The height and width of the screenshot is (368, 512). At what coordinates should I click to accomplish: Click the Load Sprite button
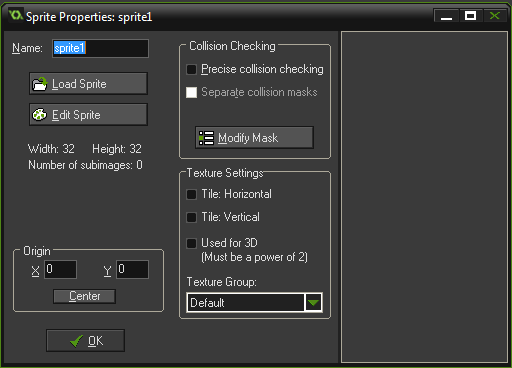pyautogui.click(x=88, y=84)
